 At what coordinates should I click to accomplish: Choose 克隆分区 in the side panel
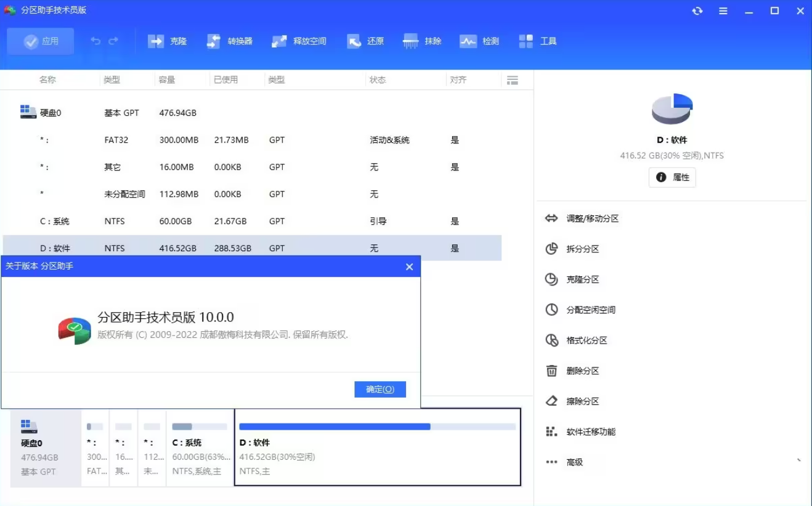(572, 279)
